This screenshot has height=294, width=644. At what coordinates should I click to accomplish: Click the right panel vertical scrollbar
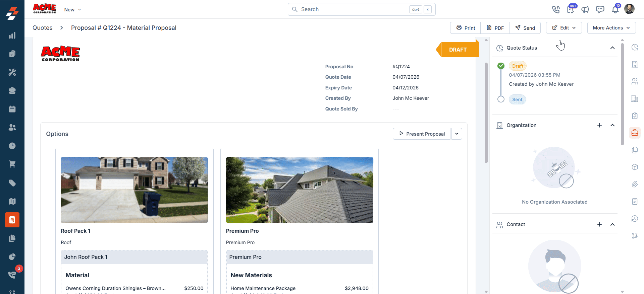coord(622,94)
